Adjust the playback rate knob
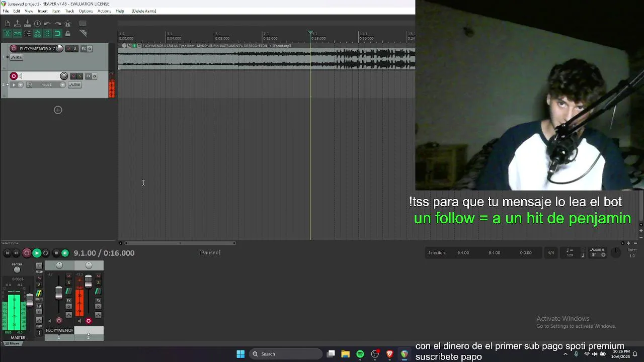 (616, 252)
